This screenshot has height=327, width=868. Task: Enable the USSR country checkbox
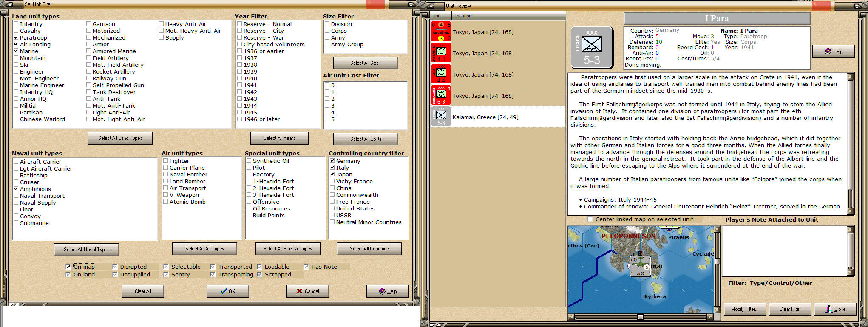[x=332, y=215]
